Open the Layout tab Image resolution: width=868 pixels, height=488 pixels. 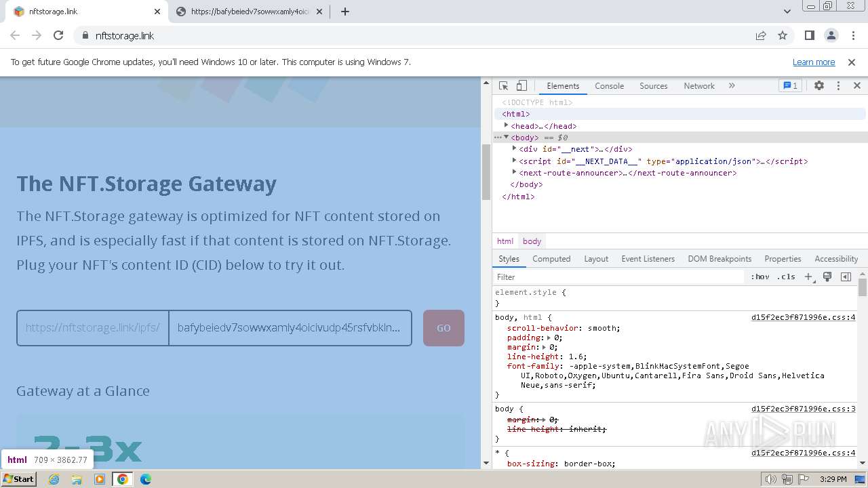point(596,259)
